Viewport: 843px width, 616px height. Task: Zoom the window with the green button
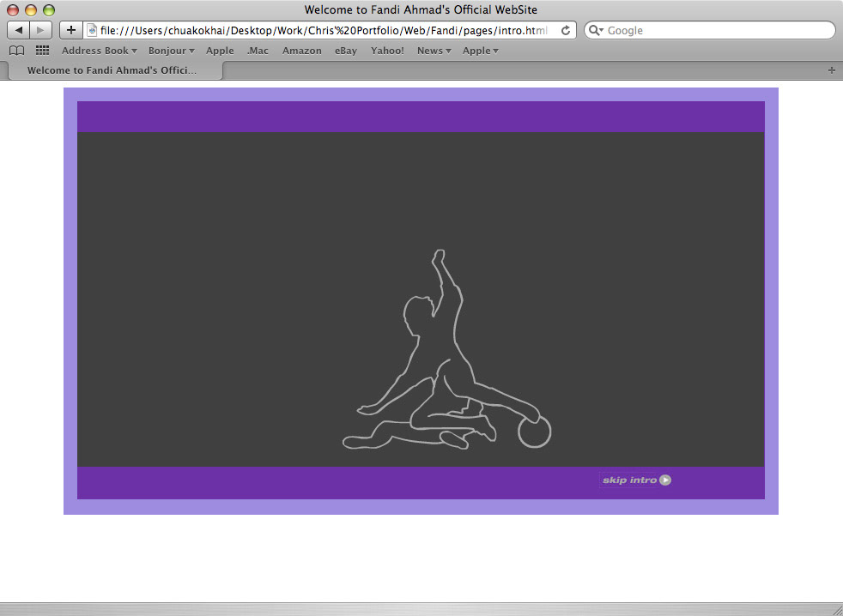tap(48, 9)
